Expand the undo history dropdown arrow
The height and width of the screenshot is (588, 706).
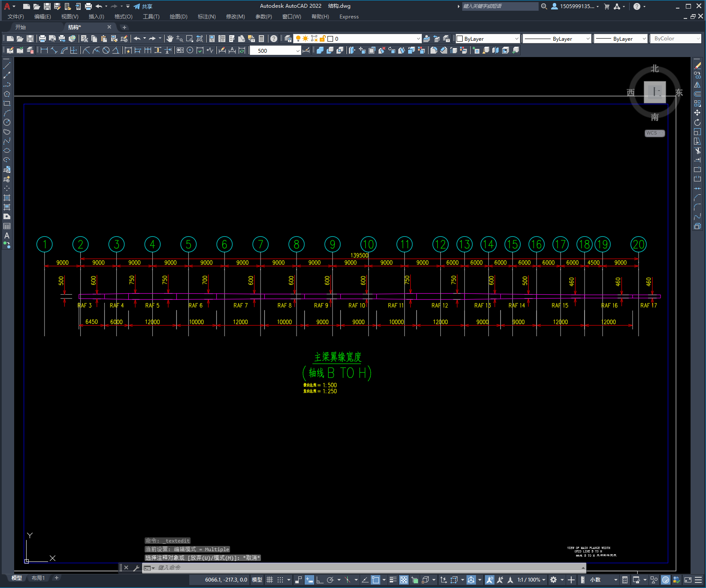(x=145, y=39)
